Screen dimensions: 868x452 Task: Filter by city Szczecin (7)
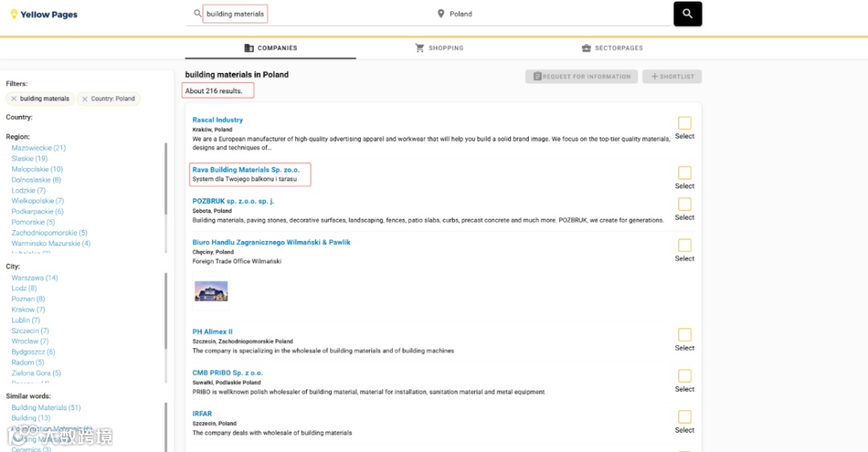coord(31,330)
